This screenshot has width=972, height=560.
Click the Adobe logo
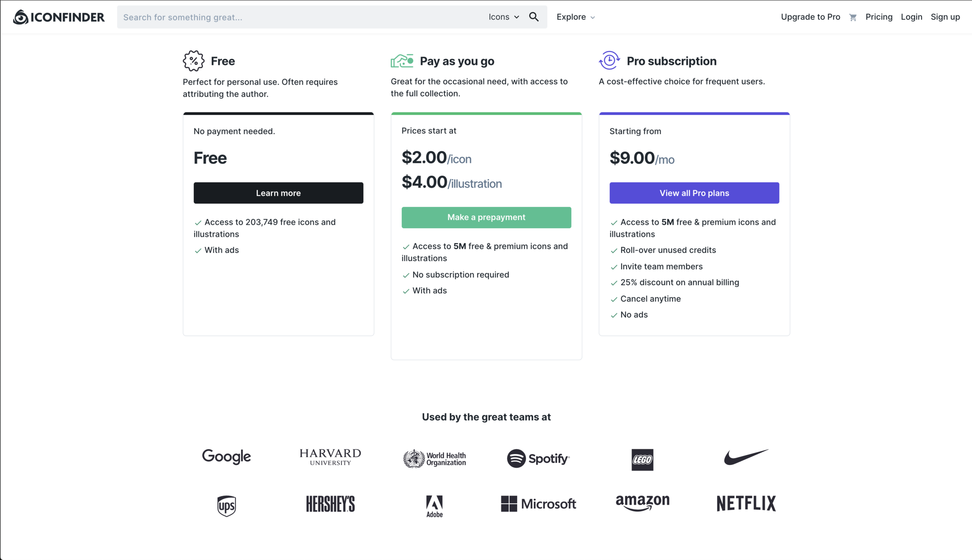point(434,506)
